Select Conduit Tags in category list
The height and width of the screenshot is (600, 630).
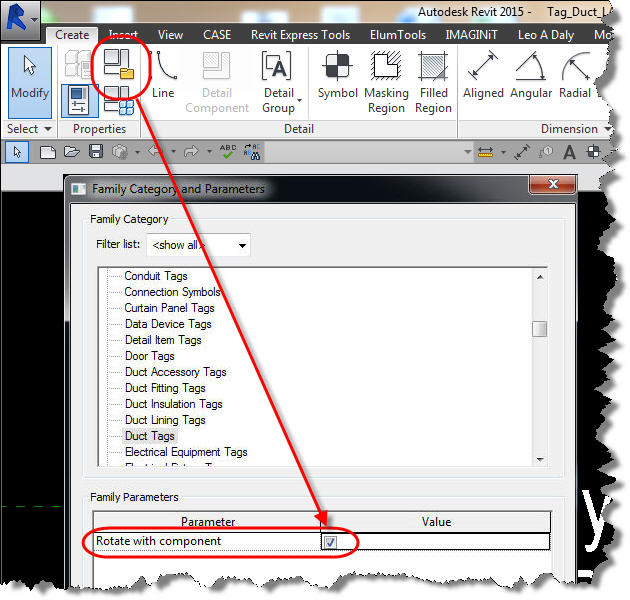[156, 276]
